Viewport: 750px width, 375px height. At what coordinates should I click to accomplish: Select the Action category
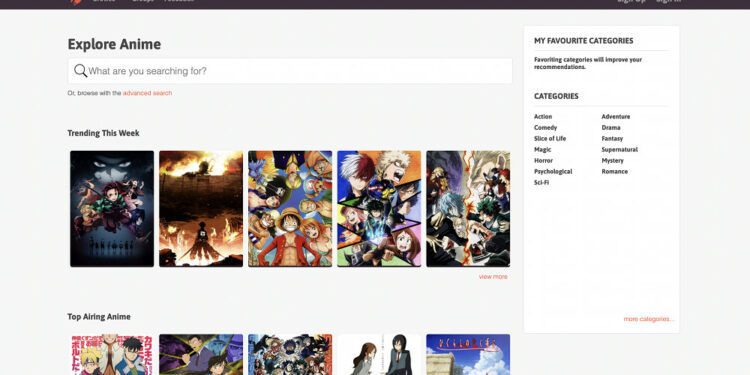[x=543, y=117]
